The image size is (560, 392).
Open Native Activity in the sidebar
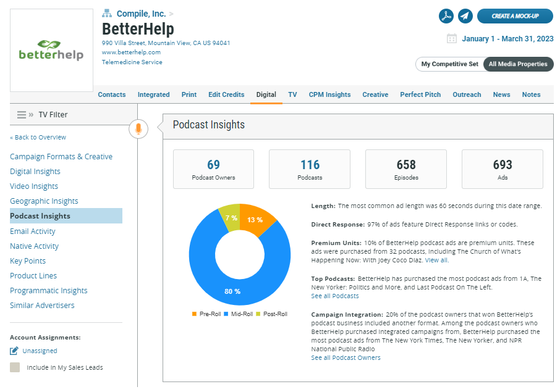tap(34, 246)
